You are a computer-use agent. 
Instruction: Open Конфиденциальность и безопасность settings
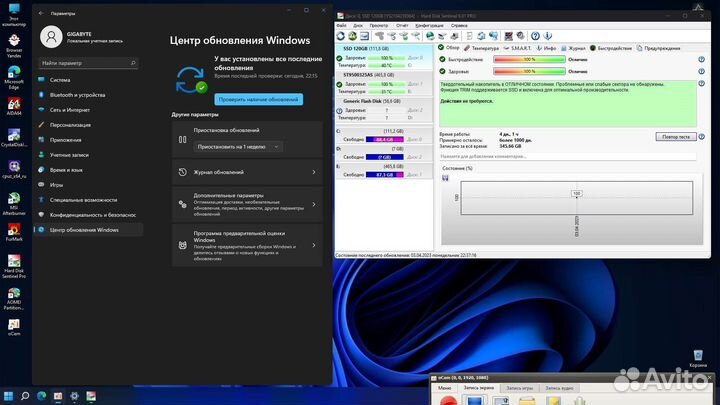pos(89,215)
